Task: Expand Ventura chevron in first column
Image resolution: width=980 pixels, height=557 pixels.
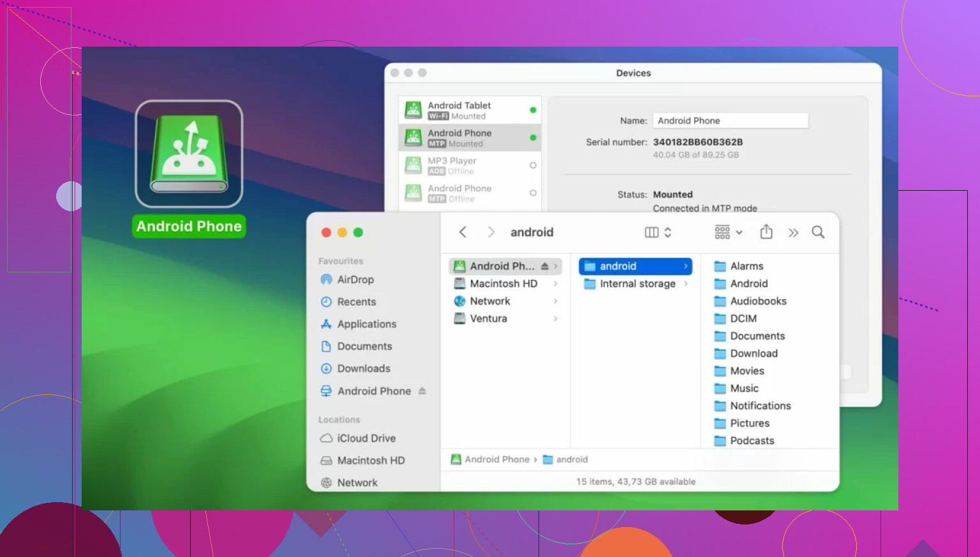Action: pos(556,318)
